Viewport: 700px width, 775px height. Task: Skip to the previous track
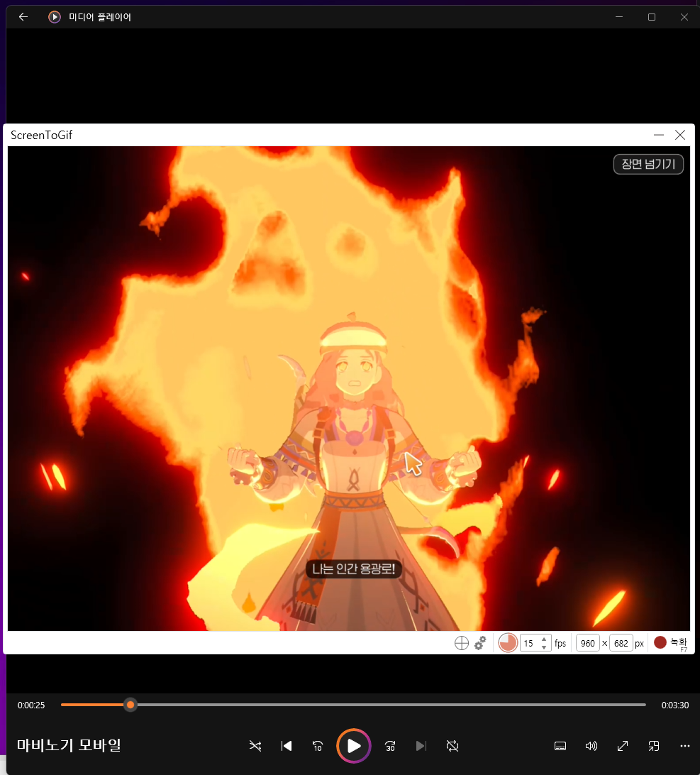287,746
